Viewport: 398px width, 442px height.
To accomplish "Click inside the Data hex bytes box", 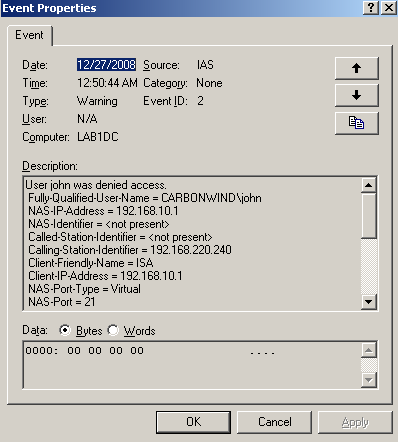I will (192, 365).
